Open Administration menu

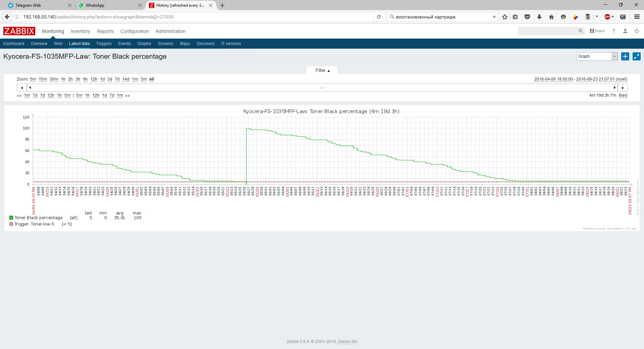click(x=170, y=31)
